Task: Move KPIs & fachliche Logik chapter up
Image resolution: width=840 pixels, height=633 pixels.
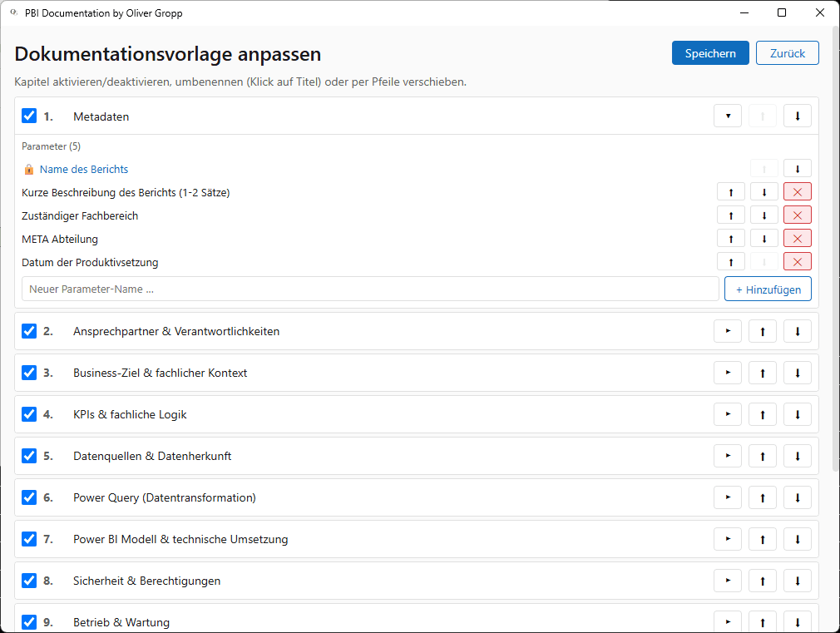Action: point(763,414)
